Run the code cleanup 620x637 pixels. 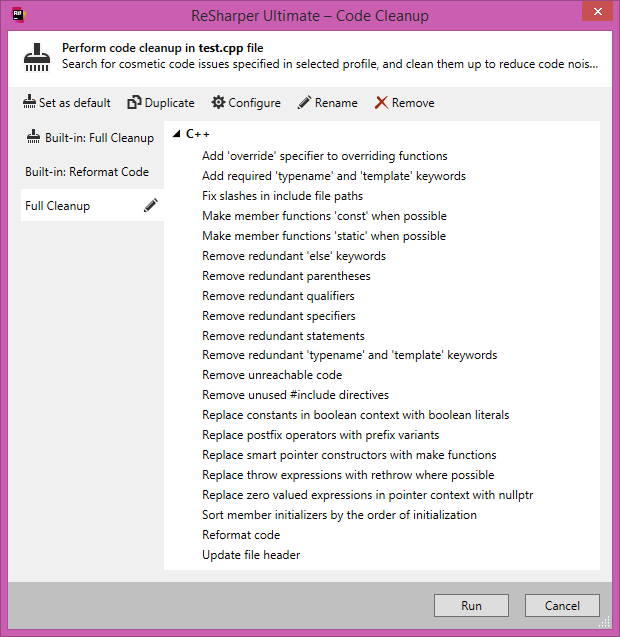click(471, 605)
